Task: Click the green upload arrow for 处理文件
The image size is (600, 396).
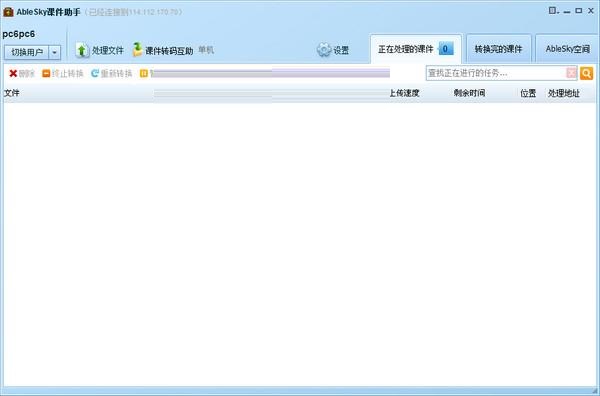Action: point(82,51)
